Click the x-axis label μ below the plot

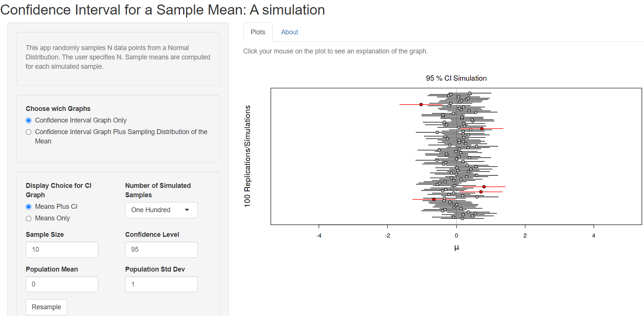pyautogui.click(x=456, y=248)
